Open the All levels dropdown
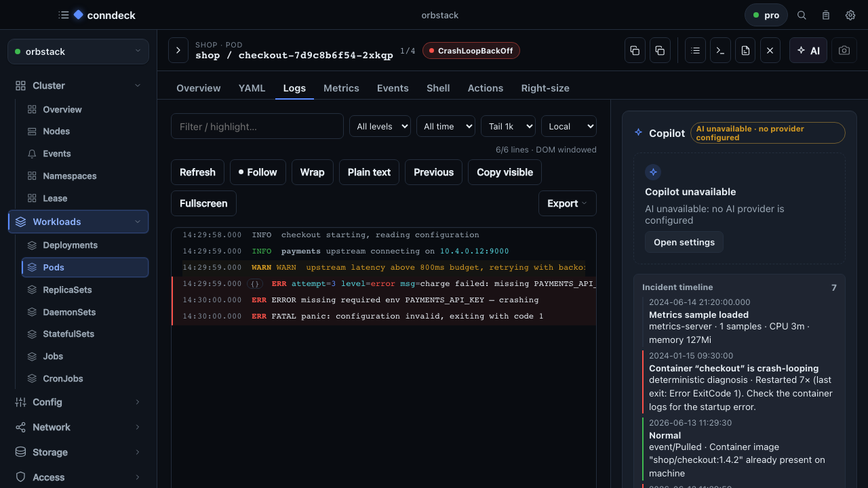The width and height of the screenshot is (868, 488). point(380,126)
